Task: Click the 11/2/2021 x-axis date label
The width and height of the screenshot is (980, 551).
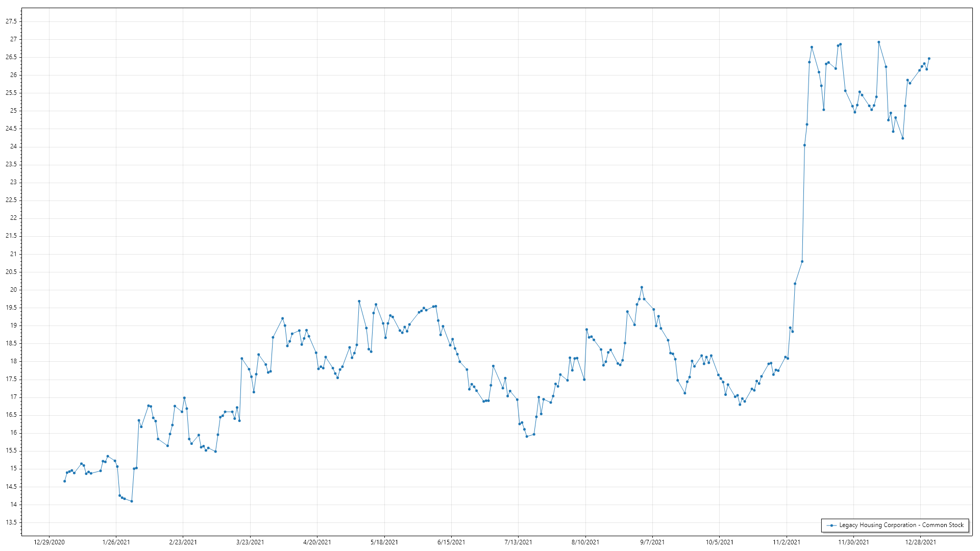Action: (x=787, y=542)
